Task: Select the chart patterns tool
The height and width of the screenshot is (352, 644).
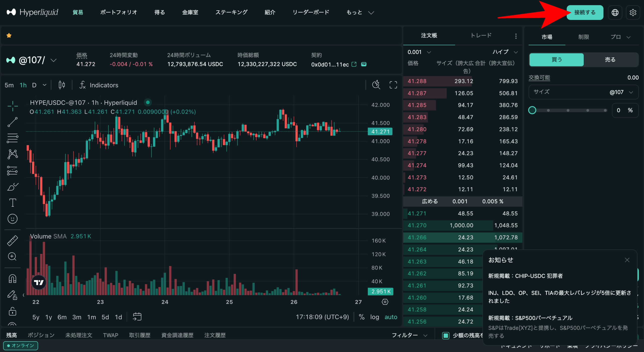Action: point(12,154)
